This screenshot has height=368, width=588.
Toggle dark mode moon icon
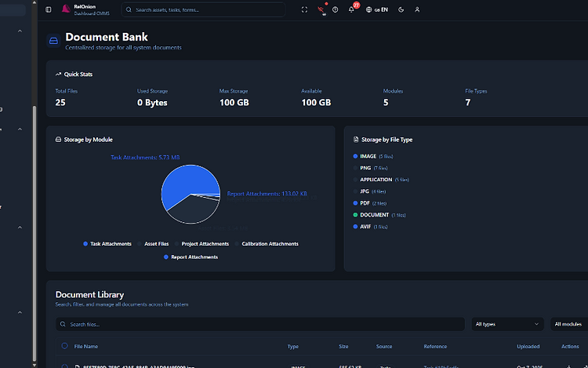point(401,9)
